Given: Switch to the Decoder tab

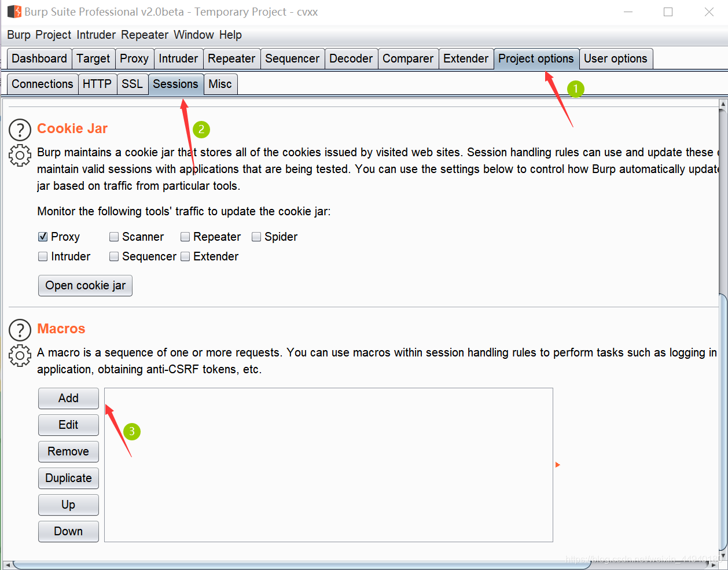Looking at the screenshot, I should click(x=351, y=58).
